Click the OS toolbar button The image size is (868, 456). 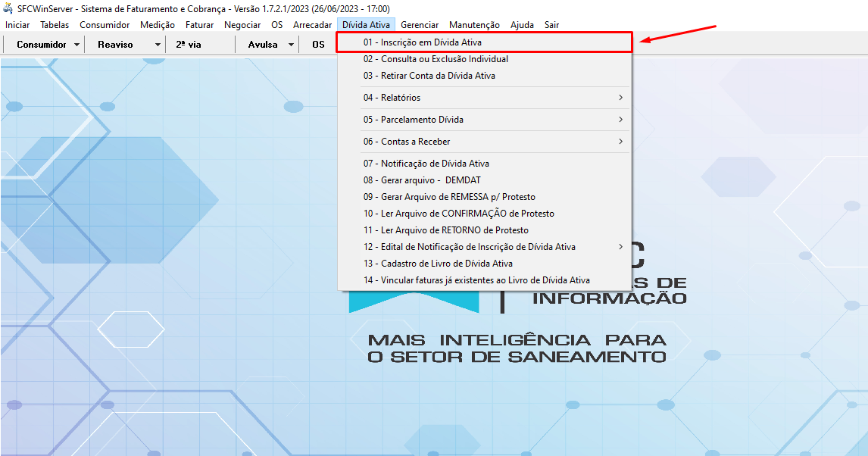318,44
